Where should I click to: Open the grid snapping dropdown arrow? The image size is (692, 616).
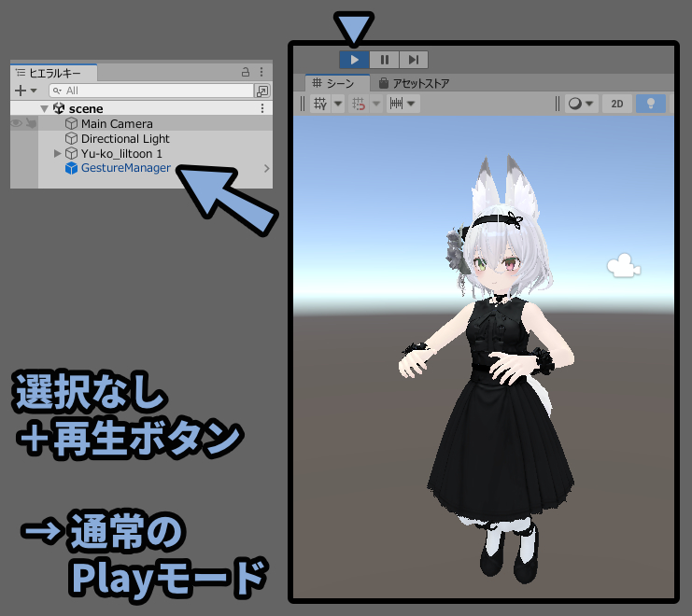[376, 104]
